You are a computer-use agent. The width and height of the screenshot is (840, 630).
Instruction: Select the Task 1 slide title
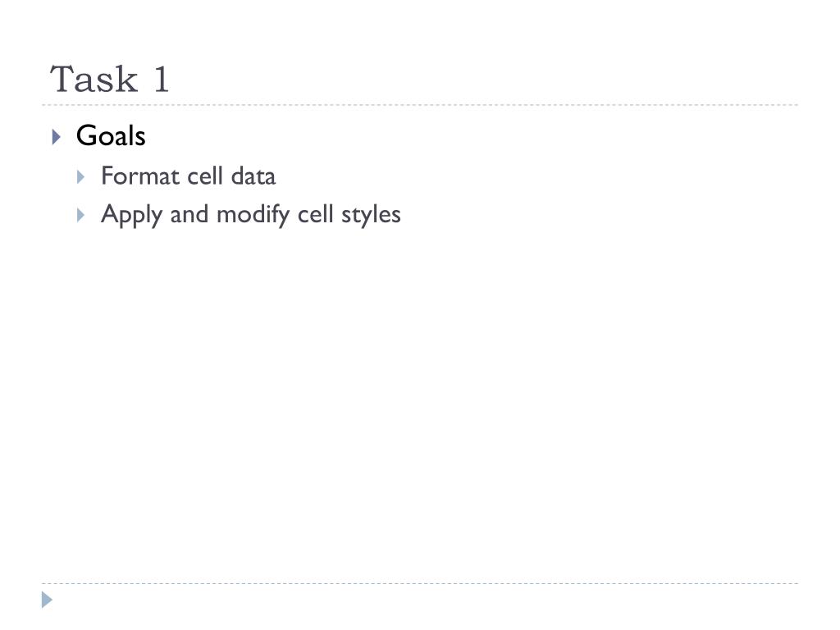point(110,80)
